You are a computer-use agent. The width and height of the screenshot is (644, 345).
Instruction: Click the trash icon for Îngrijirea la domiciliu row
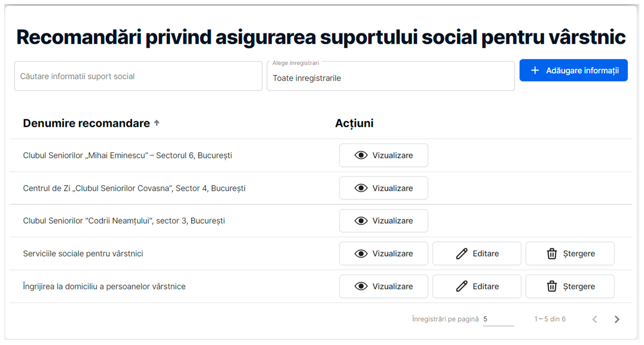(552, 286)
